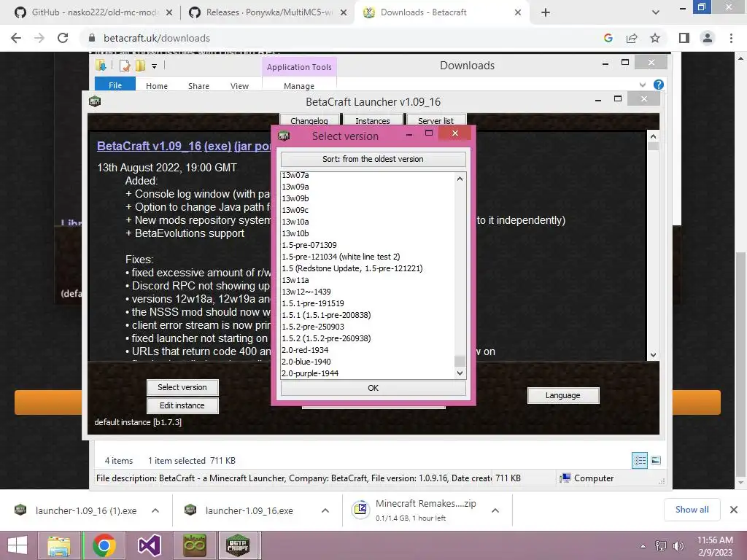Click Explorer quick access properties icon
This screenshot has width=747, height=560.
coord(125,66)
